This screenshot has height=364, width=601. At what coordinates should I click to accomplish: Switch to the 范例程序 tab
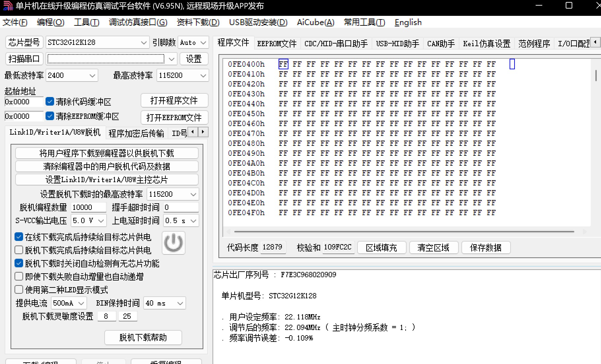534,44
